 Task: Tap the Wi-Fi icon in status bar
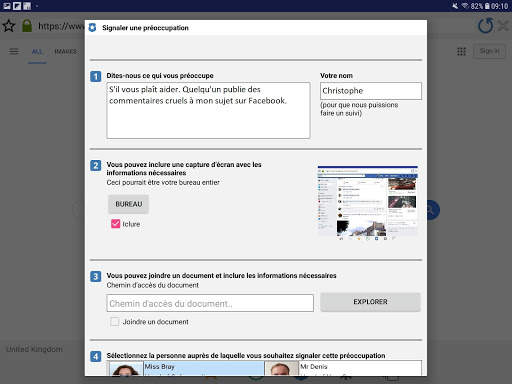(465, 6)
